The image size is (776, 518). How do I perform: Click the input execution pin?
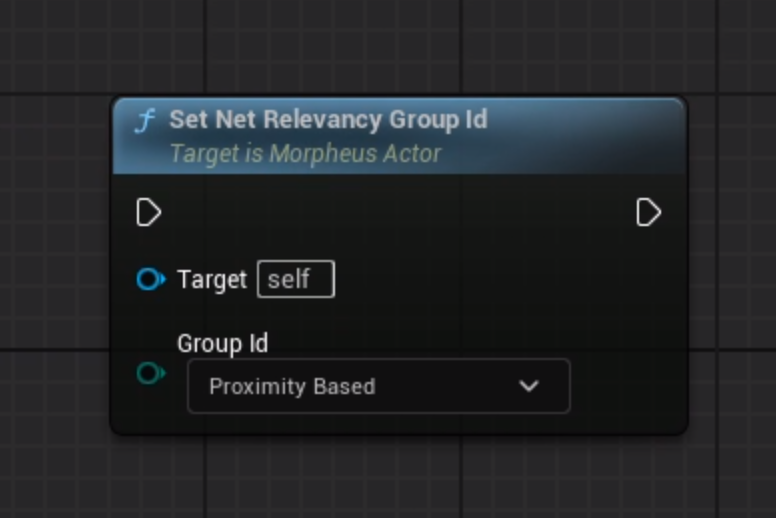[148, 212]
